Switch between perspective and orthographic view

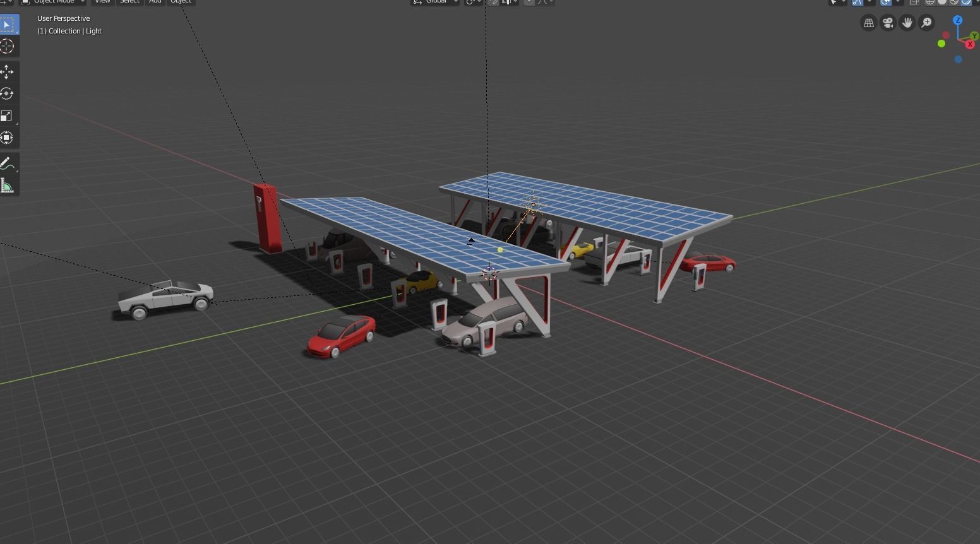[869, 23]
